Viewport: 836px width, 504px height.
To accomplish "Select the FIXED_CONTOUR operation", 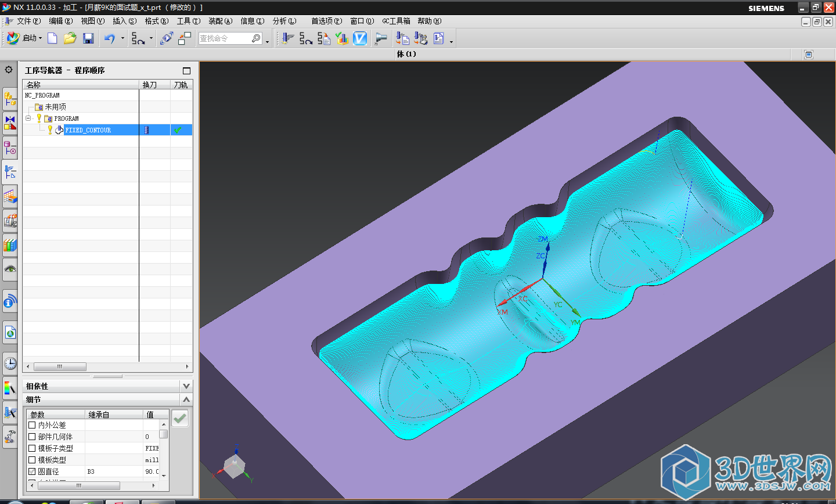I will point(88,130).
